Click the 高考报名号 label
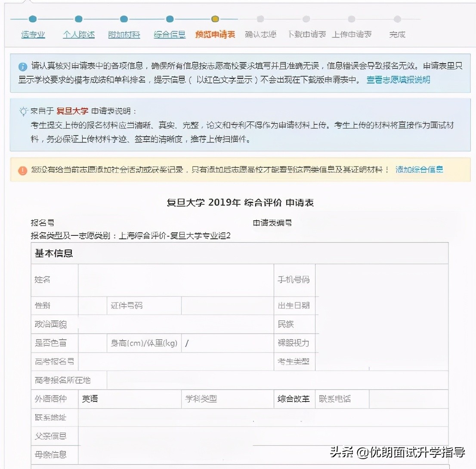 [54, 361]
